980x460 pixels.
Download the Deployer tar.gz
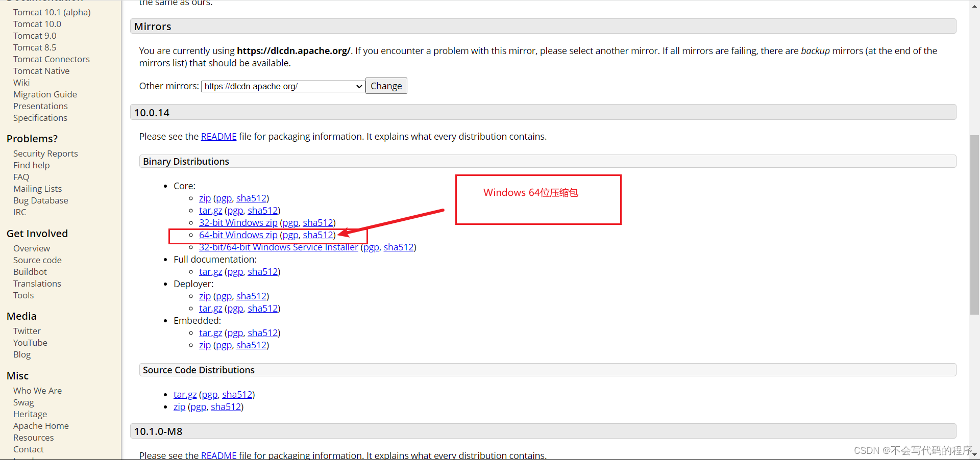pos(210,308)
